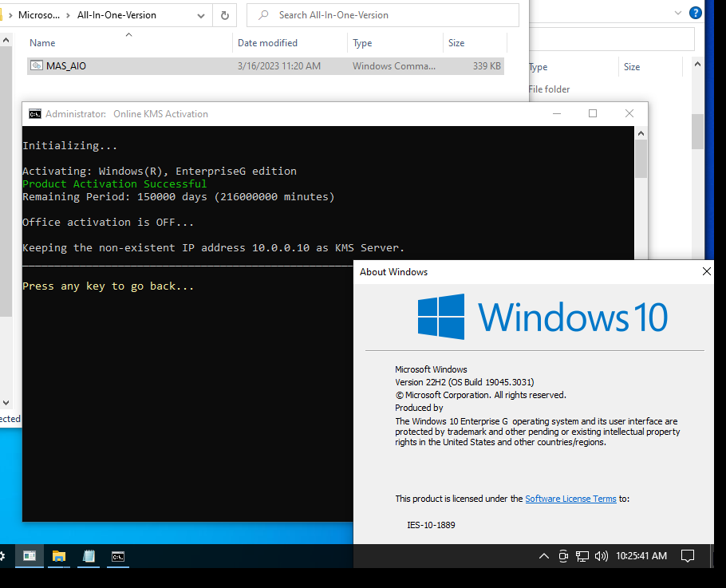This screenshot has width=726, height=588.
Task: Open Software License Terms link
Action: point(570,499)
